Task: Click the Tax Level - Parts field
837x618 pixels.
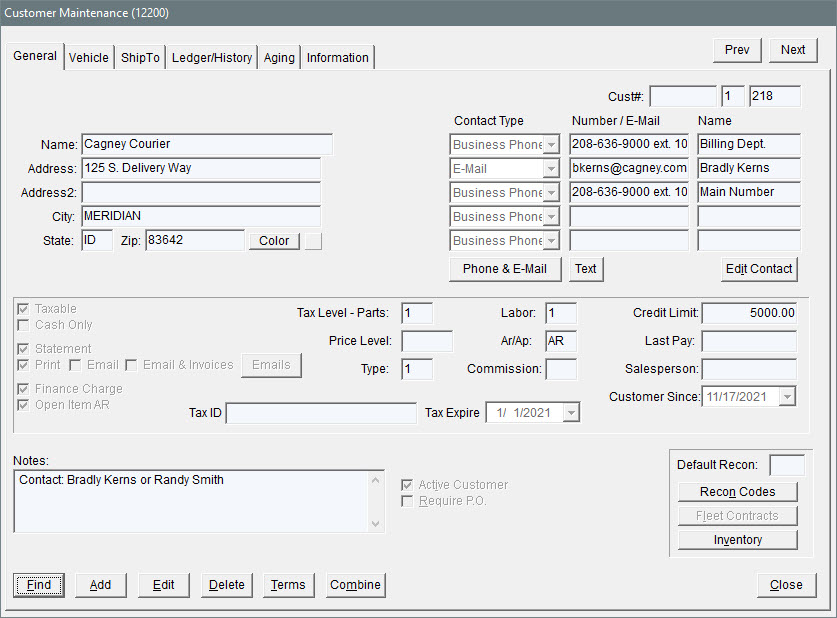Action: [x=417, y=313]
